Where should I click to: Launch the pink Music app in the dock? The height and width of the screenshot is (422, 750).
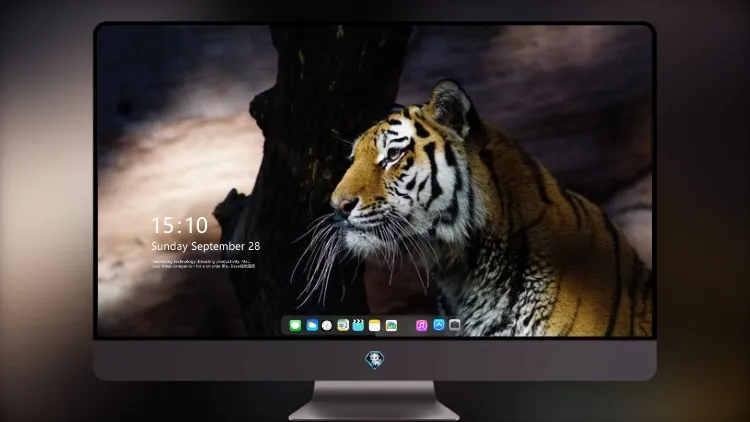pyautogui.click(x=421, y=325)
